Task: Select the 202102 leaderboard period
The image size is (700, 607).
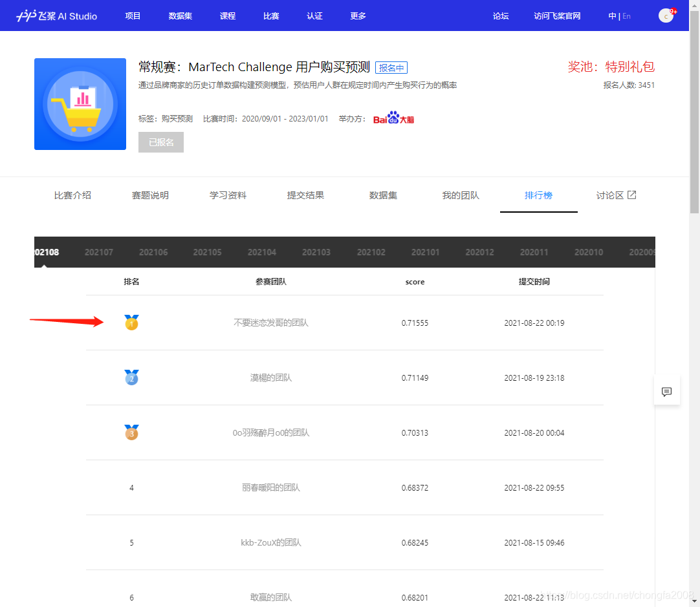Action: 371,252
